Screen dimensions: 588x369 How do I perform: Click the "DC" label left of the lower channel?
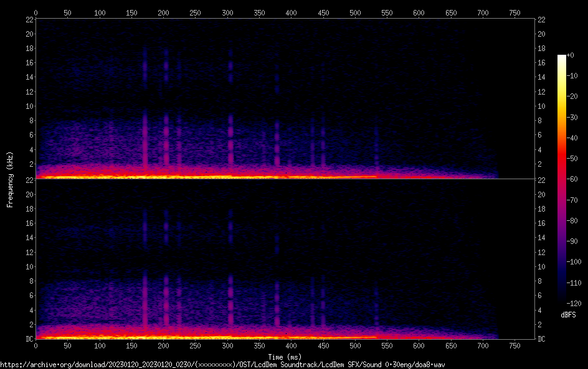tap(29, 339)
